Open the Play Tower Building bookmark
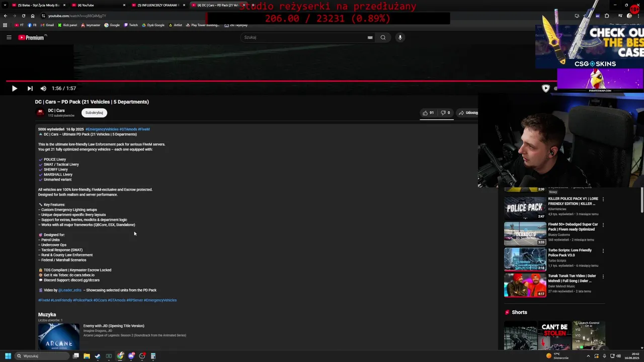 [x=203, y=25]
